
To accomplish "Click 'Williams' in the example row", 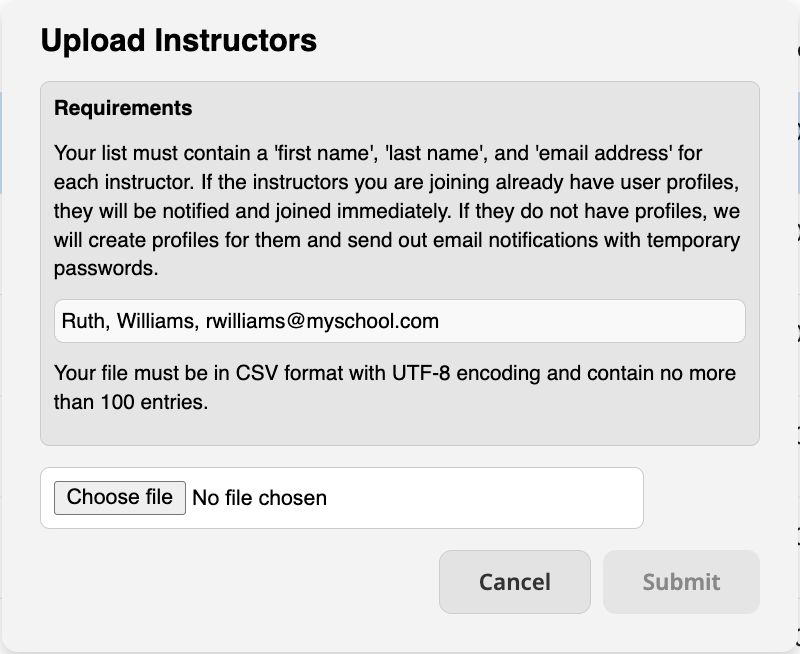I will point(155,321).
